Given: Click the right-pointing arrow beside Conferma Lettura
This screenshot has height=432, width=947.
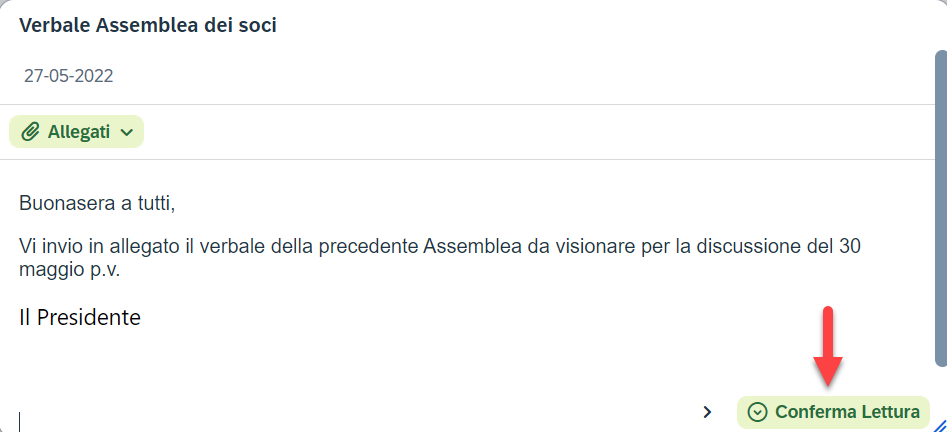Looking at the screenshot, I should 707,411.
